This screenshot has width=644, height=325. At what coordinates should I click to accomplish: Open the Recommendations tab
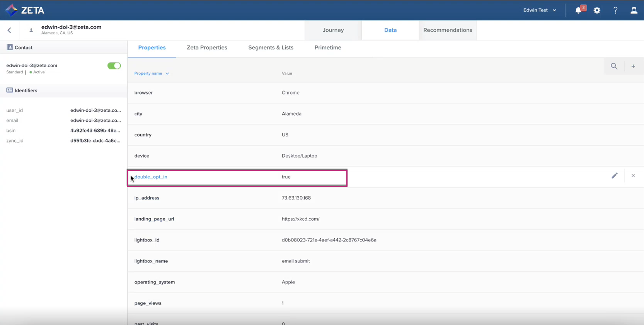click(448, 30)
